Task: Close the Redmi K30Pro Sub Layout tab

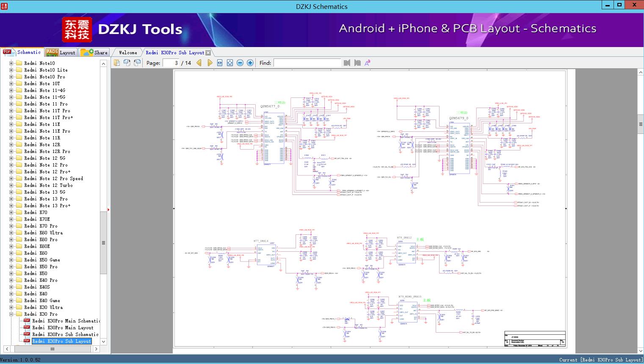Action: pyautogui.click(x=208, y=53)
